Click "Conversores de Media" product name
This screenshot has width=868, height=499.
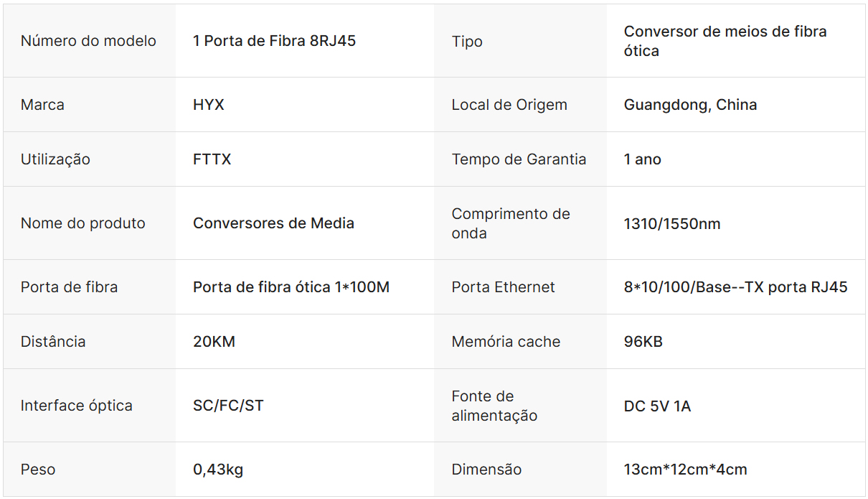(x=273, y=223)
